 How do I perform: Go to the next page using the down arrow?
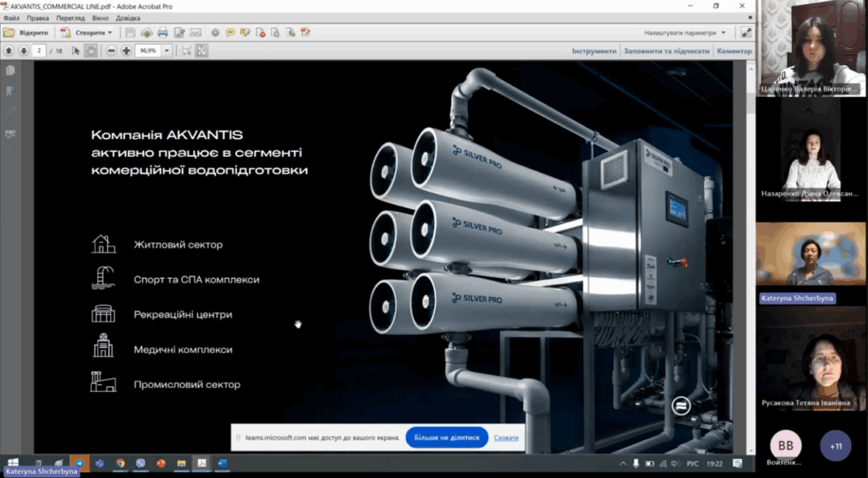(23, 51)
